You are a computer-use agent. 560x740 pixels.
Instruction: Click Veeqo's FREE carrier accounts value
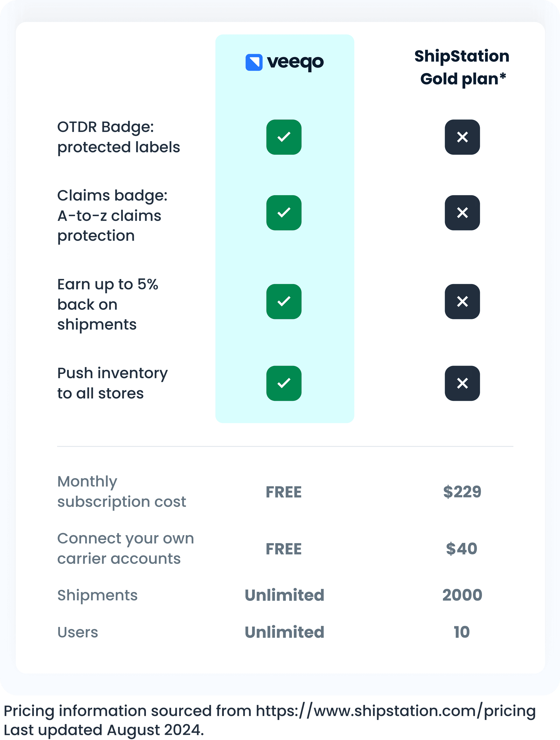[x=284, y=549]
